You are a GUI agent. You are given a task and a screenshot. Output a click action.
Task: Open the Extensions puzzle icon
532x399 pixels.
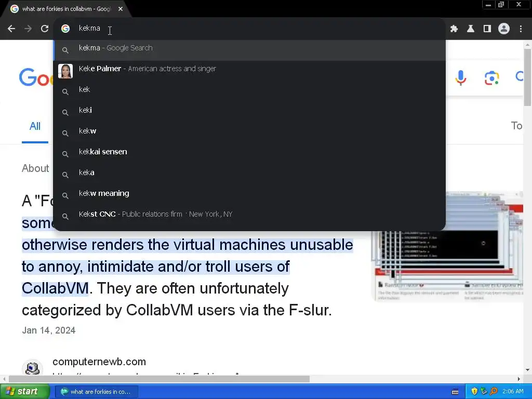tap(454, 29)
